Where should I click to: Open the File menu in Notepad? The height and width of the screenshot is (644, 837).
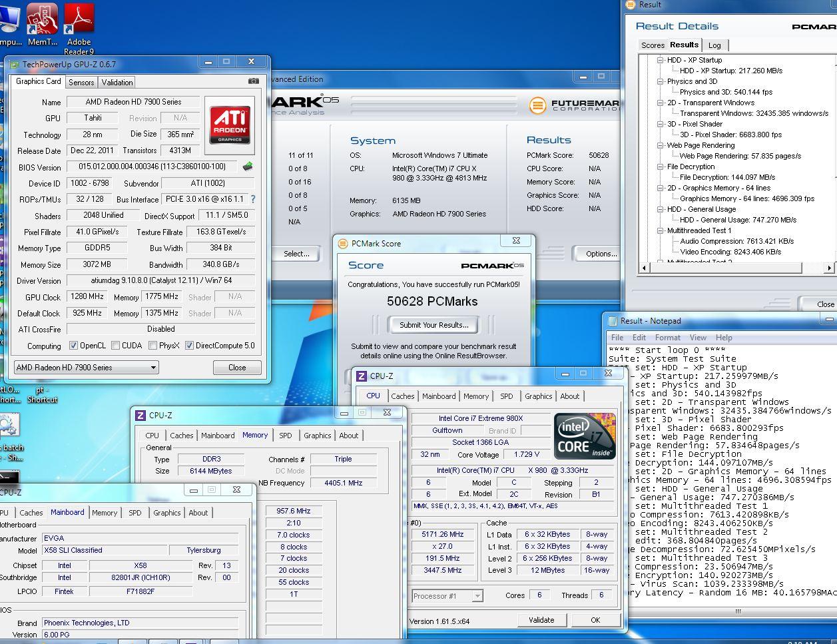click(x=617, y=338)
